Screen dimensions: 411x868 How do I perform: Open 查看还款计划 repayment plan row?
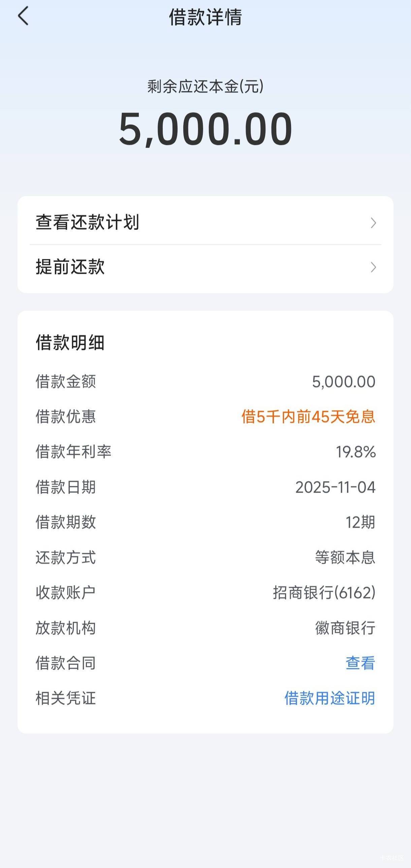click(x=88, y=222)
